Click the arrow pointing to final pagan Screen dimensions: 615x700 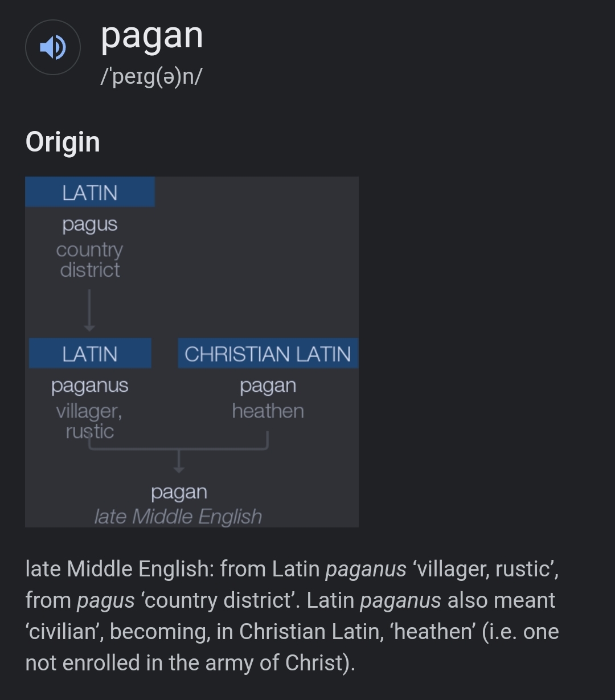click(179, 461)
